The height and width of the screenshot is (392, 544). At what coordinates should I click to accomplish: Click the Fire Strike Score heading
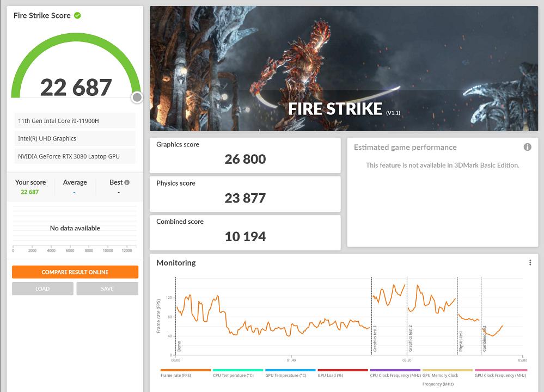(42, 15)
